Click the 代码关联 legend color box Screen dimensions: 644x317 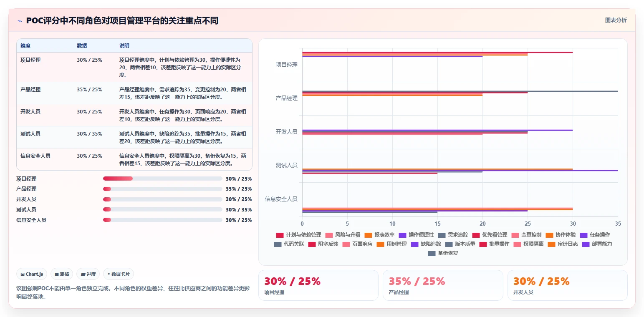[278, 244]
